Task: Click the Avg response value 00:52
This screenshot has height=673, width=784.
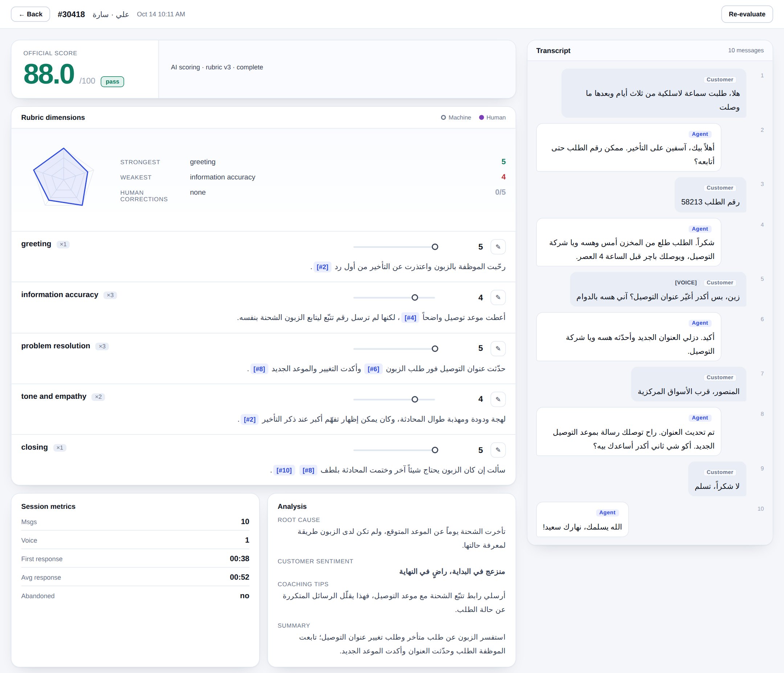Action: pyautogui.click(x=239, y=577)
